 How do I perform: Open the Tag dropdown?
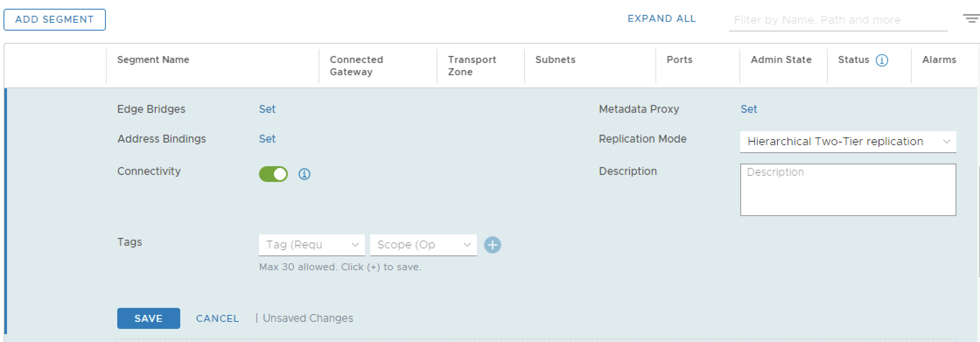[311, 245]
